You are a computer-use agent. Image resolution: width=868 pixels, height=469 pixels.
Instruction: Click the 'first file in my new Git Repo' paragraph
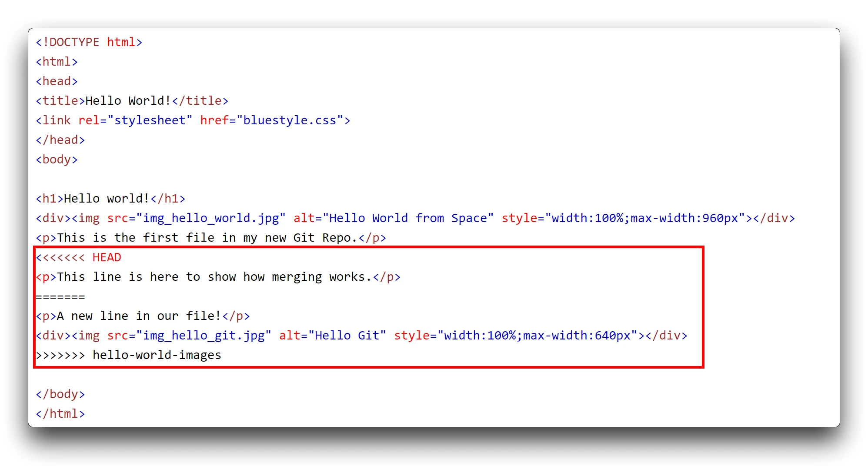tap(210, 238)
